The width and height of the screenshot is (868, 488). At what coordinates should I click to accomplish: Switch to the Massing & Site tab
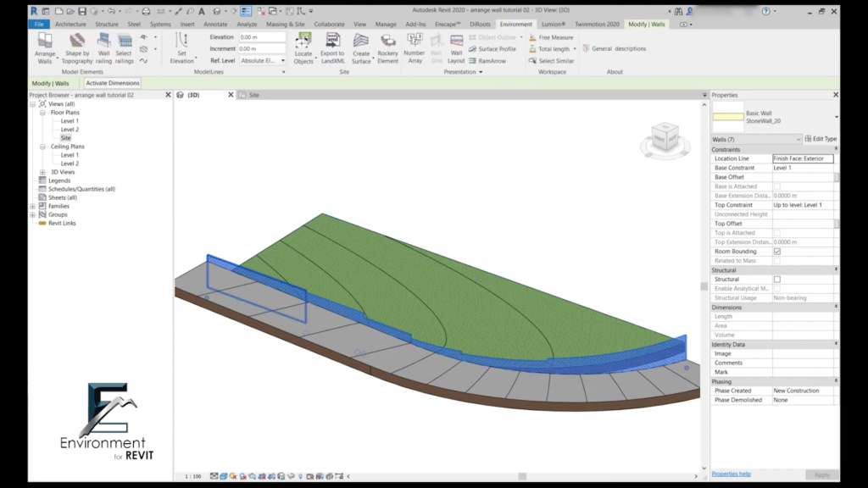(285, 25)
